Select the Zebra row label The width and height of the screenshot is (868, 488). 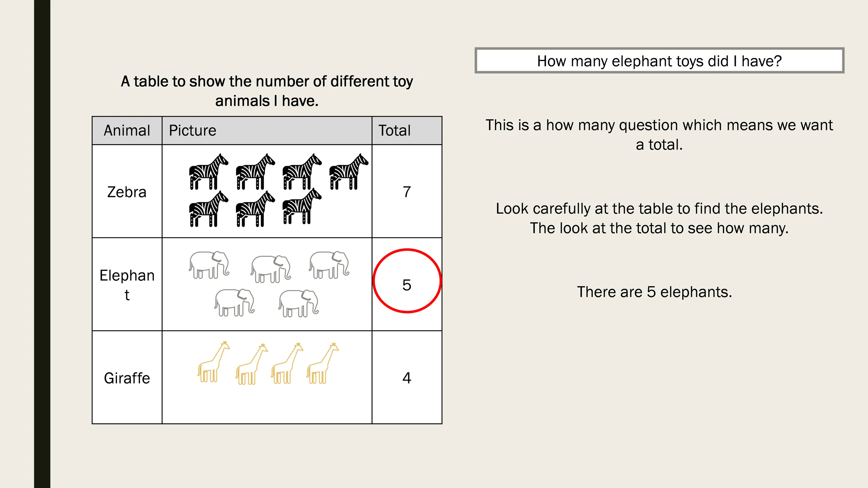[x=127, y=192]
